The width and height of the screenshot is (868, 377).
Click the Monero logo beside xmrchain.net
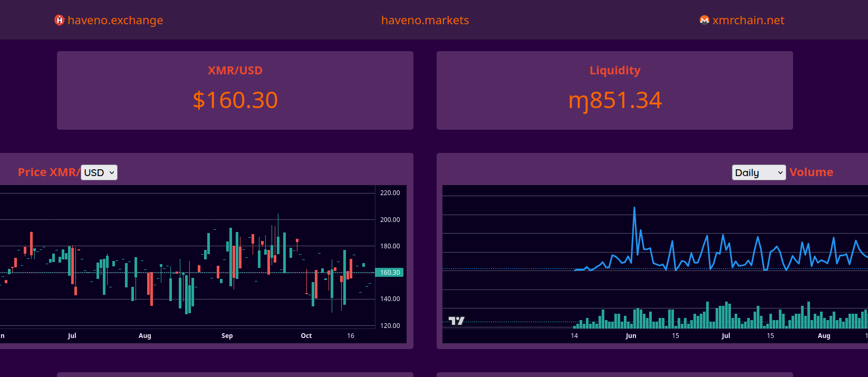pos(704,20)
